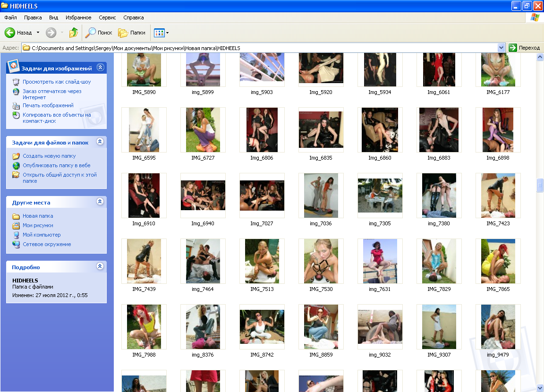Select thumbnail img_7631
This screenshot has height=392, width=544.
tap(380, 261)
